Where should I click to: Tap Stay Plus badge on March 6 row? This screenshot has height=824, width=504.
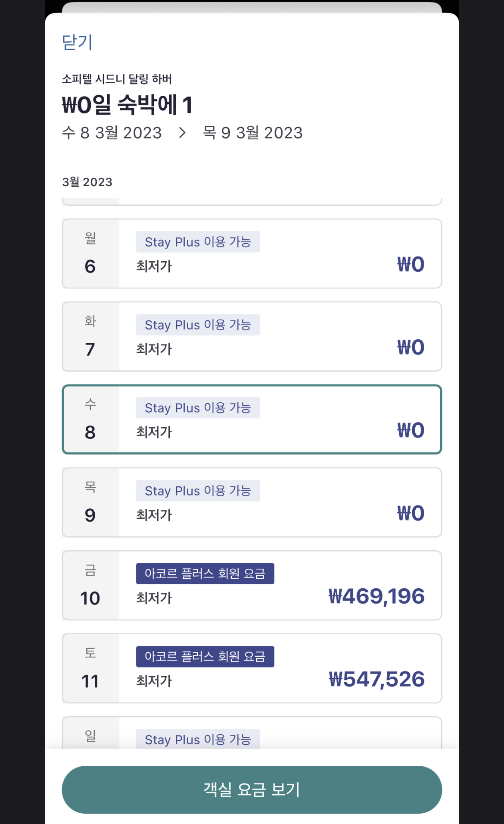[198, 242]
